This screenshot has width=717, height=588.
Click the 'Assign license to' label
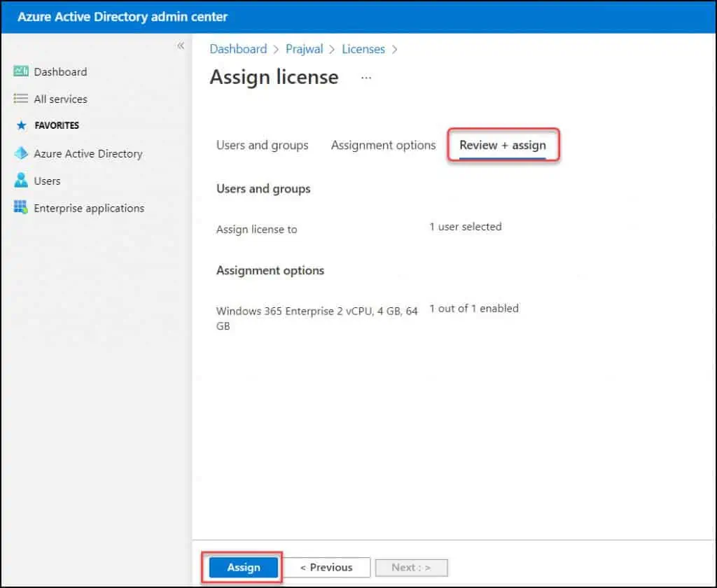coord(256,230)
